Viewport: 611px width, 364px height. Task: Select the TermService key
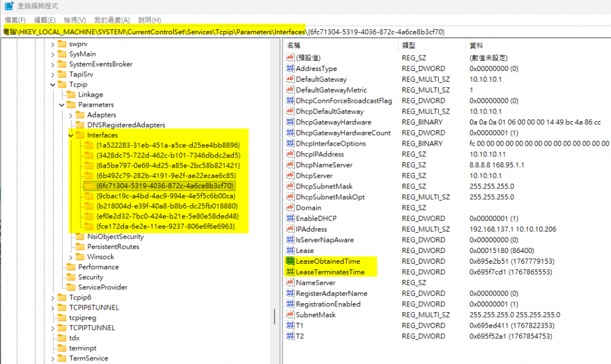88,358
